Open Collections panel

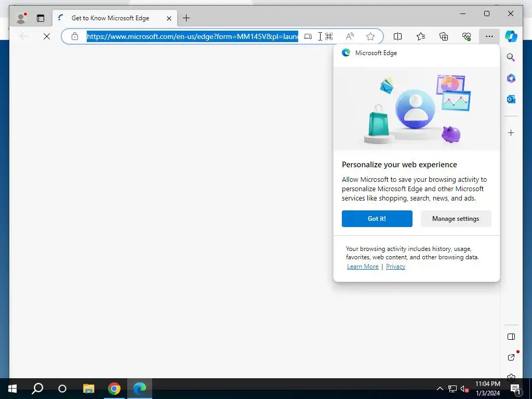[x=444, y=36]
